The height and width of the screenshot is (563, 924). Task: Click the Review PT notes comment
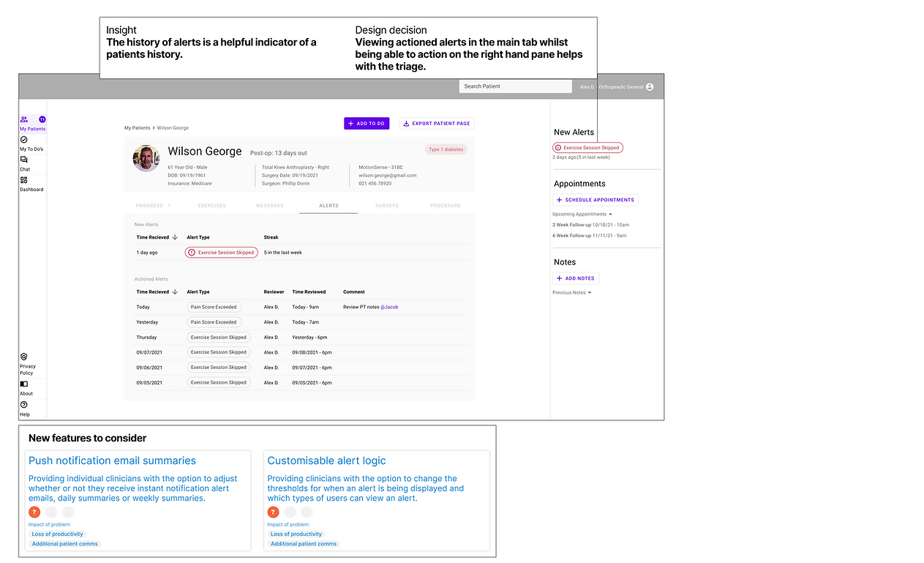[361, 307]
